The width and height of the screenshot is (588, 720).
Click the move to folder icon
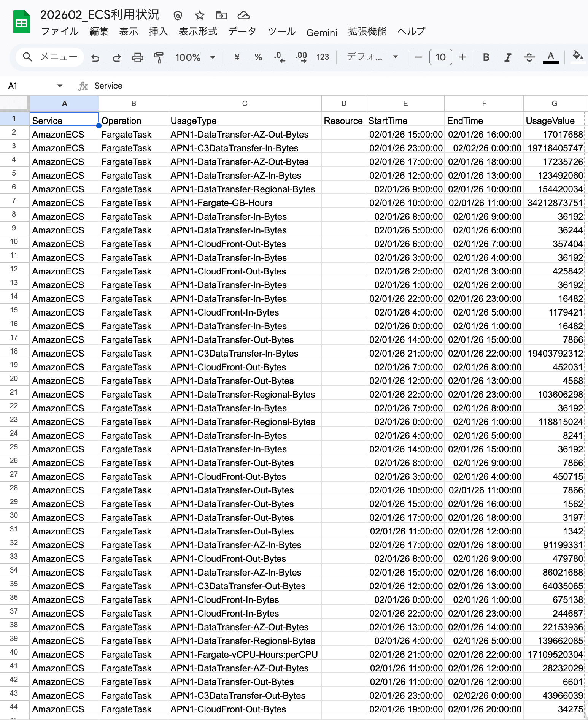tap(221, 15)
